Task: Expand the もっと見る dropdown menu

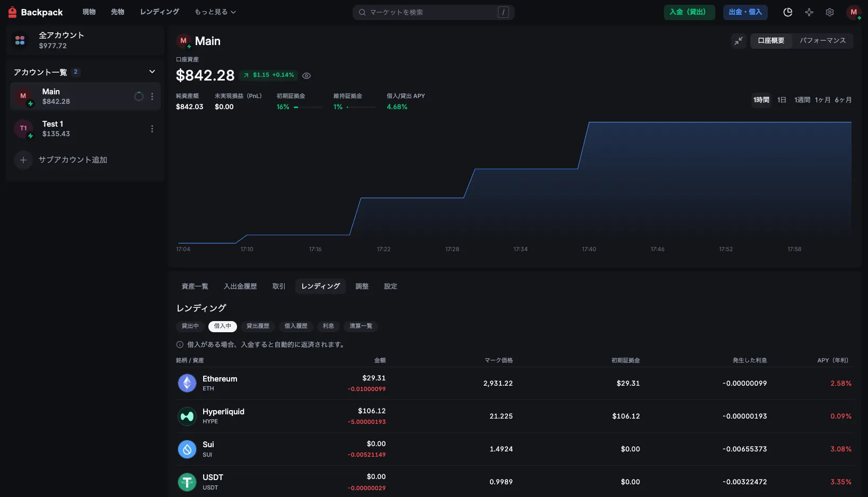Action: [x=215, y=12]
